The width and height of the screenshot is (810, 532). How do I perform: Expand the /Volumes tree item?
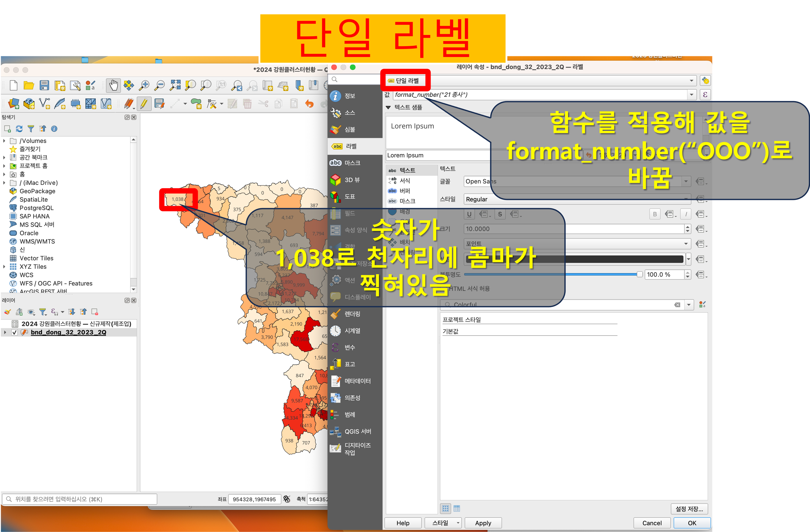point(4,141)
